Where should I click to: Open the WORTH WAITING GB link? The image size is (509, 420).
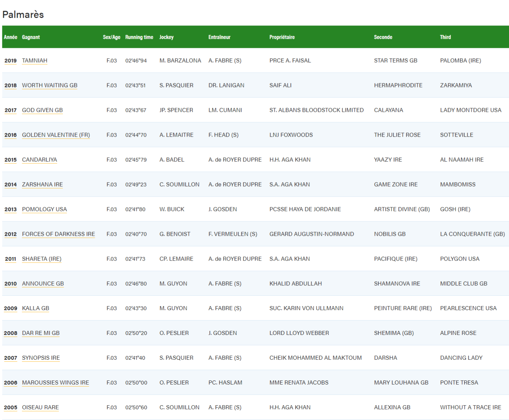click(x=50, y=85)
